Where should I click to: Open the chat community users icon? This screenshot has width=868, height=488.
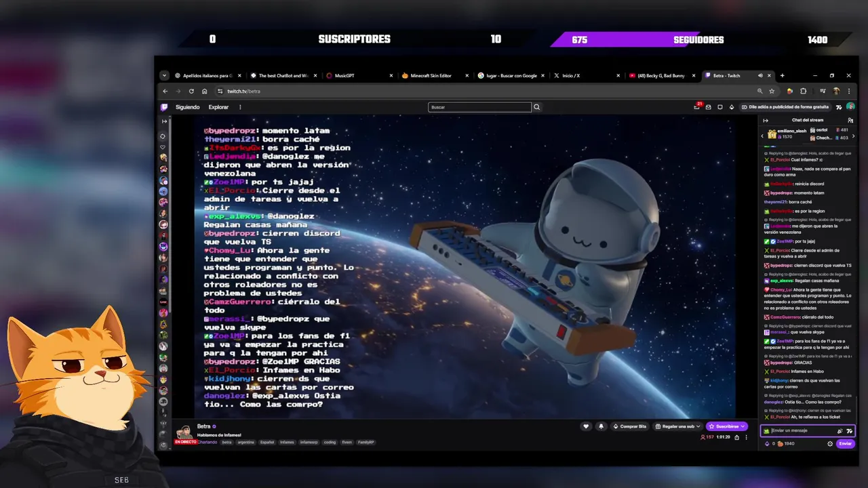pos(850,121)
